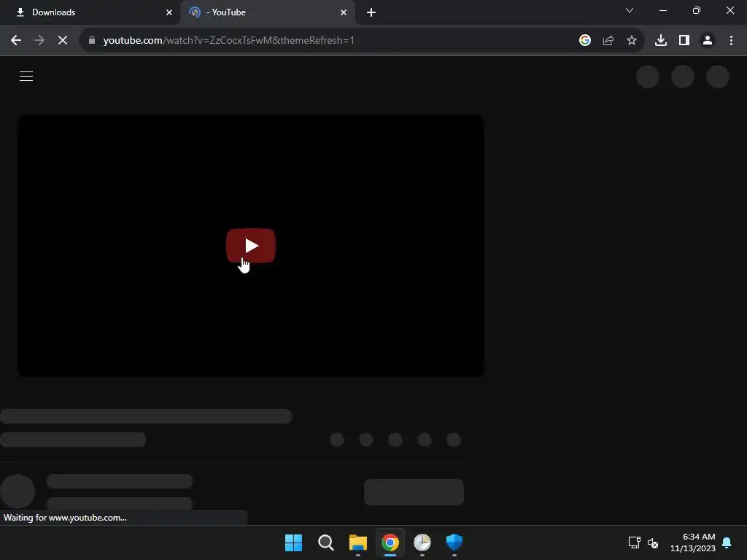Image resolution: width=747 pixels, height=560 pixels.
Task: Open Chrome's three-dot menu
Action: tap(731, 41)
